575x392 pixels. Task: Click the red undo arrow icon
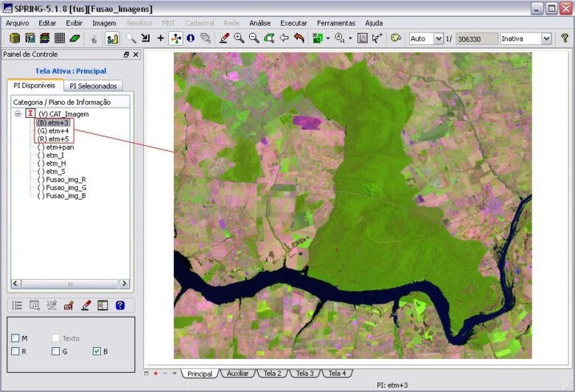(x=299, y=38)
